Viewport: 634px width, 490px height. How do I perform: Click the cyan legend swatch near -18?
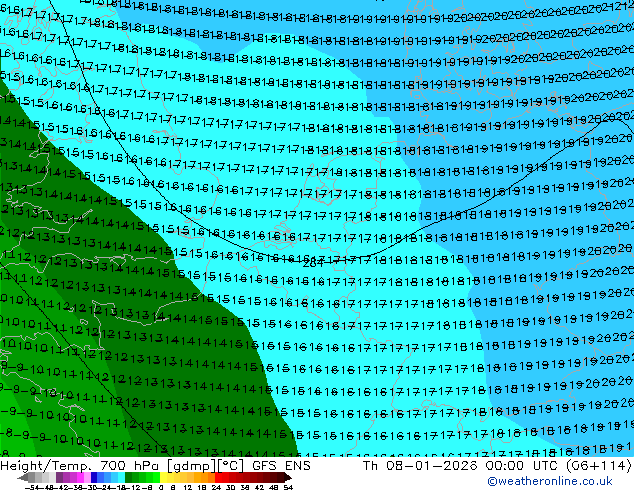click(x=122, y=477)
